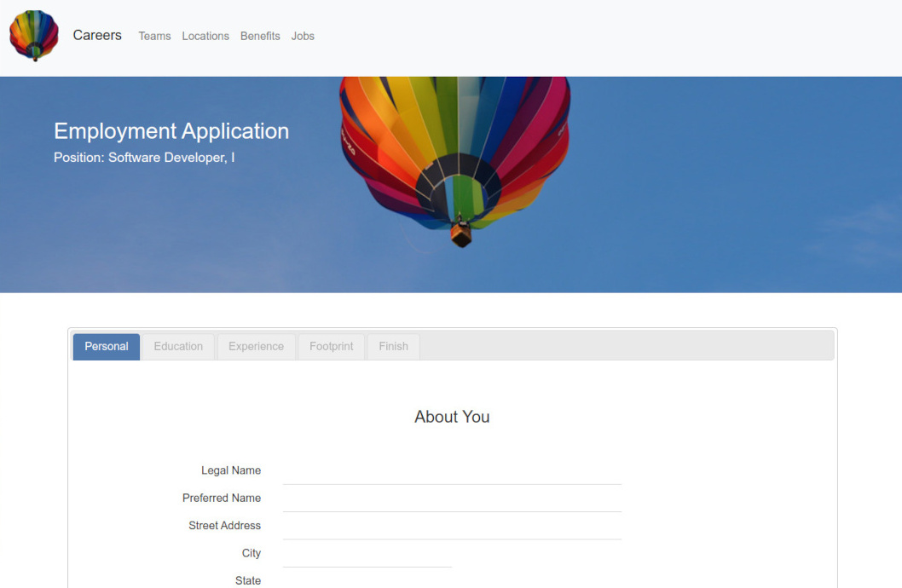Click the About You section heading
Screen dimensions: 902x588
point(452,417)
